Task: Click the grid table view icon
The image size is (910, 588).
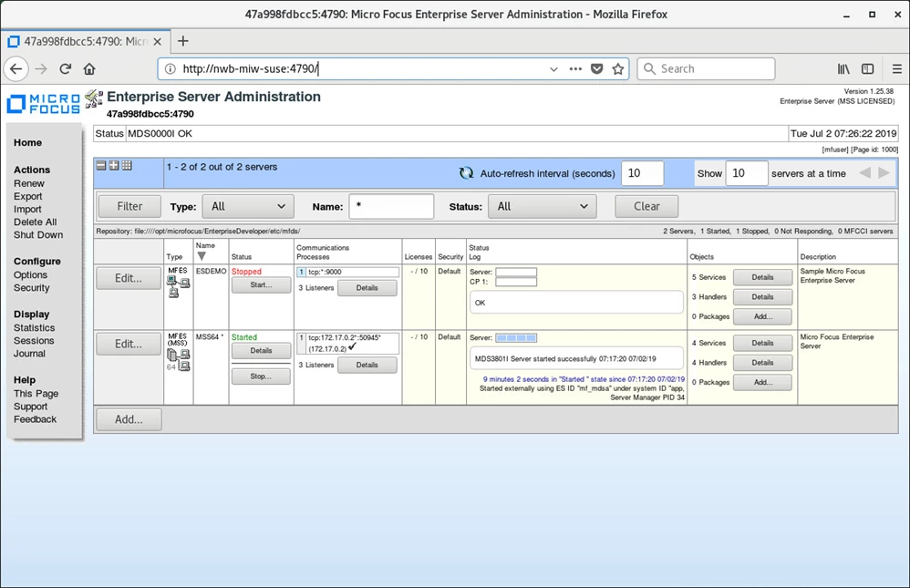Action: [127, 165]
